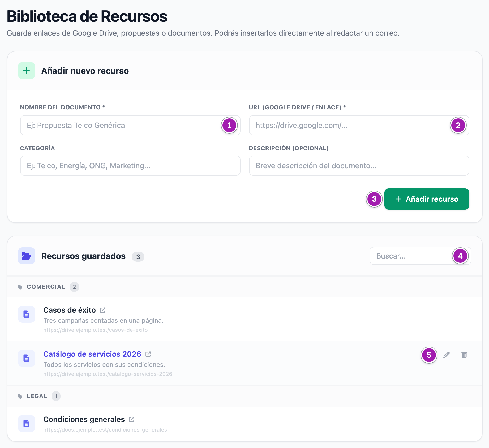Click the Buscar search field
The height and width of the screenshot is (448, 489).
click(421, 256)
